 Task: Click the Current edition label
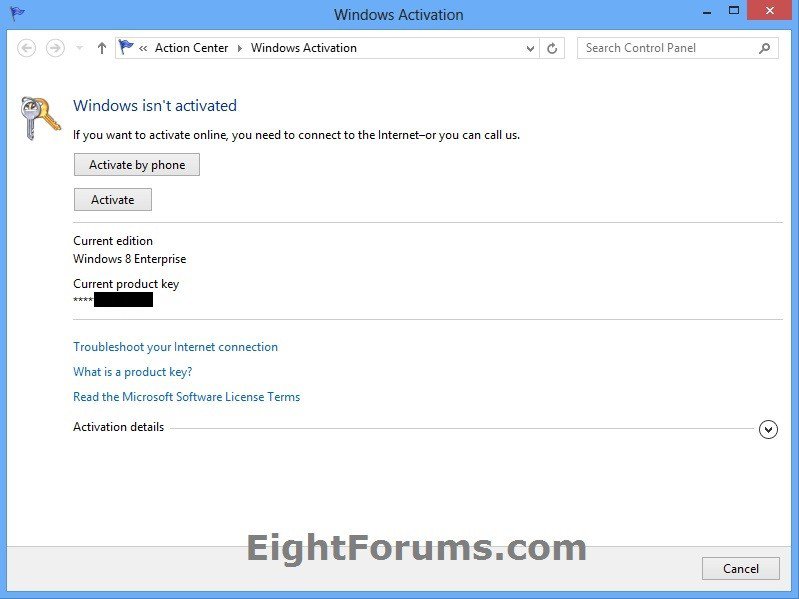click(113, 240)
